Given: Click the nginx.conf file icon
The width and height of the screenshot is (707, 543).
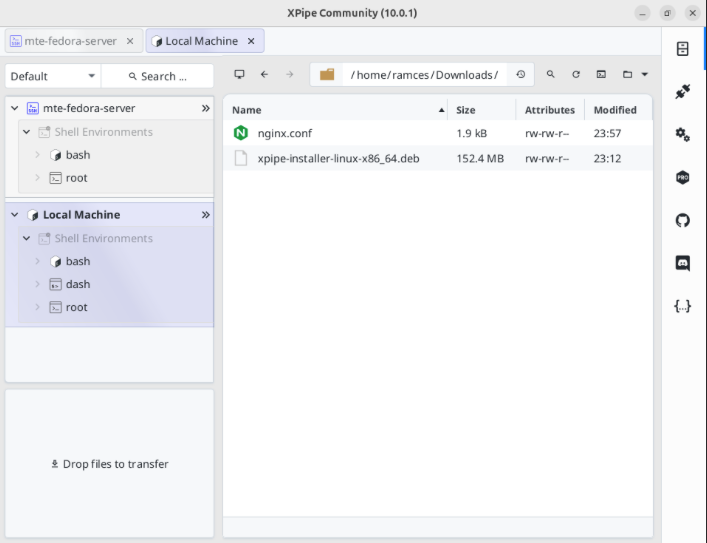Looking at the screenshot, I should (241, 133).
